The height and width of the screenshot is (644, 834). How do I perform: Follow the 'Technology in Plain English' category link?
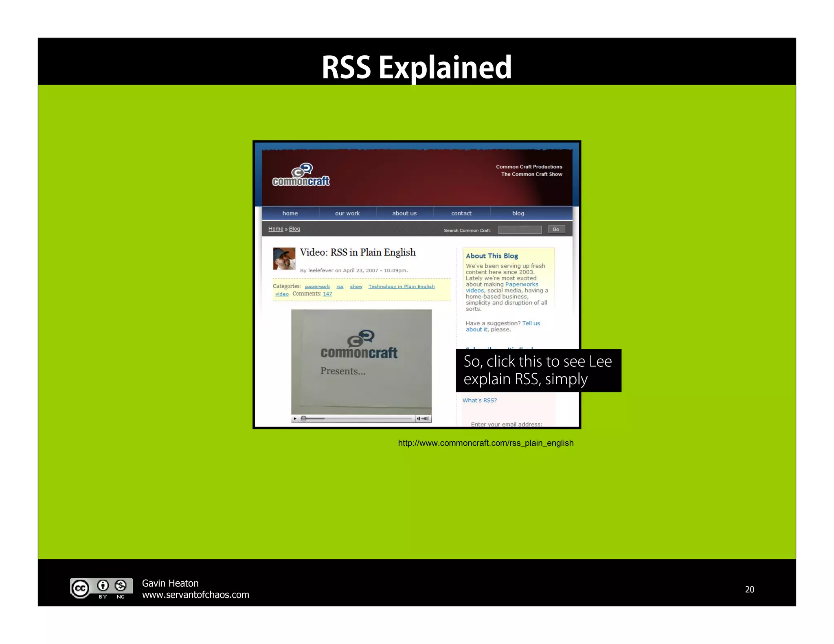point(401,287)
